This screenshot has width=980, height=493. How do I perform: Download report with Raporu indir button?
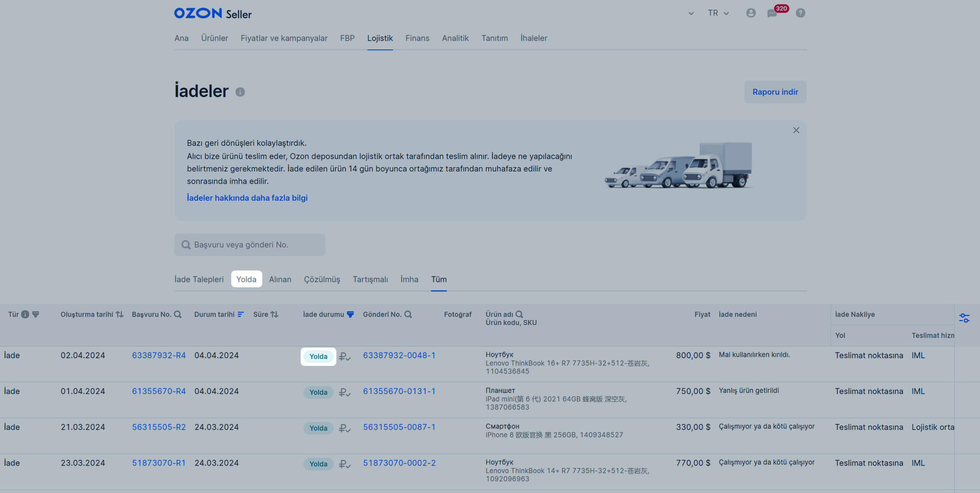(x=775, y=92)
